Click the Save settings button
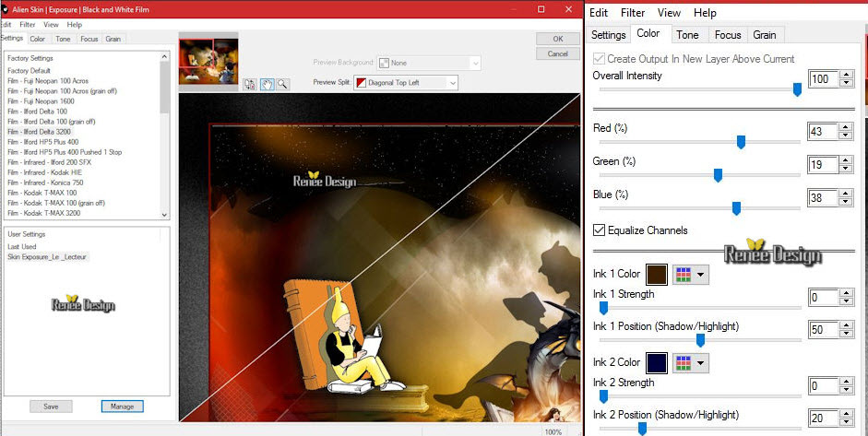868x436 pixels. (x=51, y=407)
